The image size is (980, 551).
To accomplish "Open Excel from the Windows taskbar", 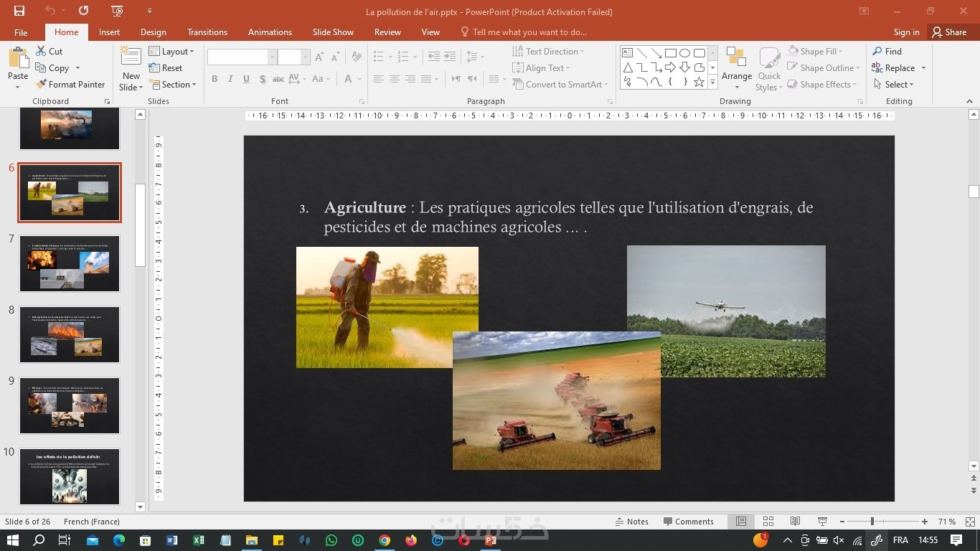I will point(199,540).
